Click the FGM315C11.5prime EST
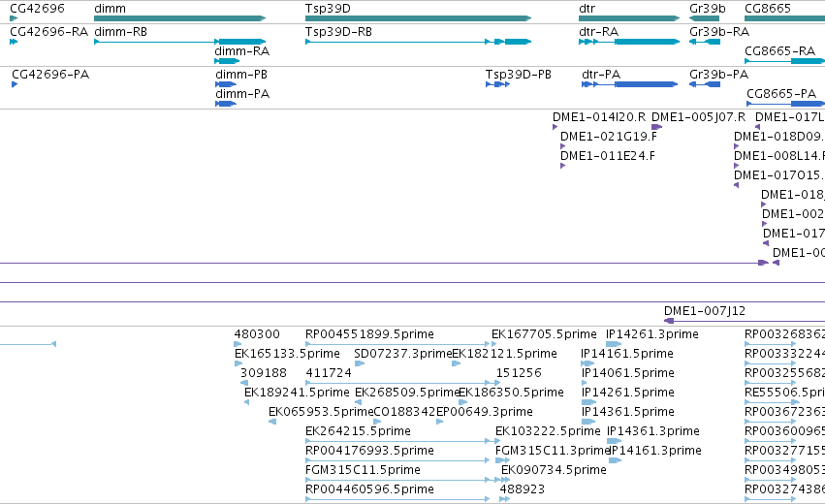825x504 pixels. coord(402,481)
